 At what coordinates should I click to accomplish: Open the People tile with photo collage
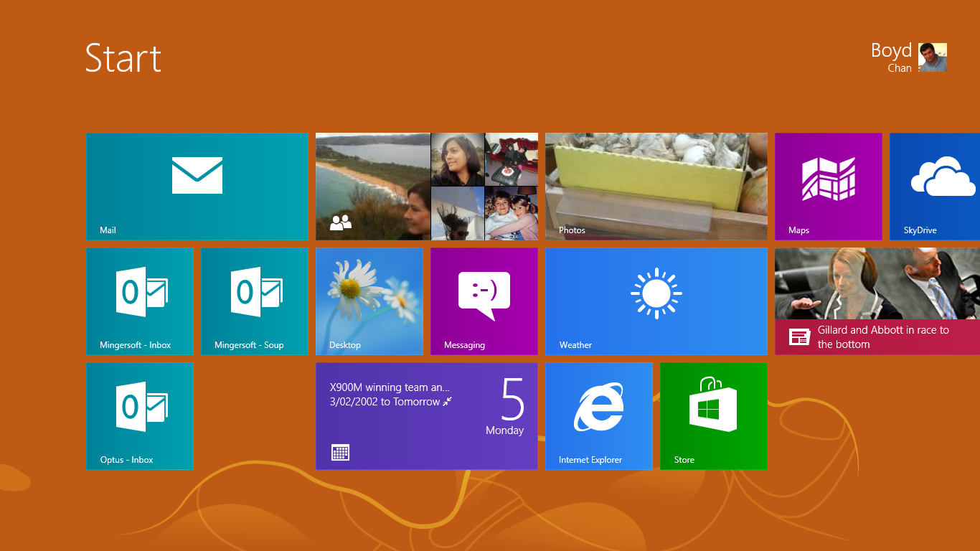[x=426, y=187]
